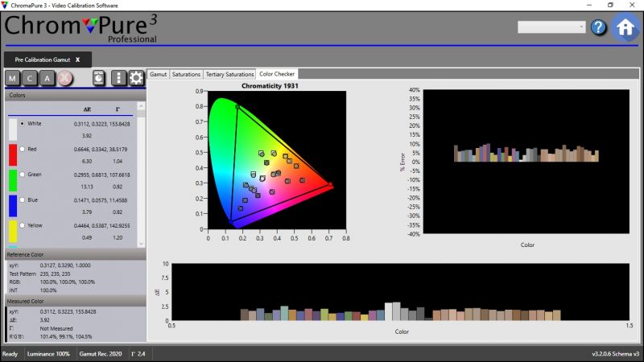Screen dimensions: 644x362
Task: Select the Blue radio button
Action: coord(22,200)
